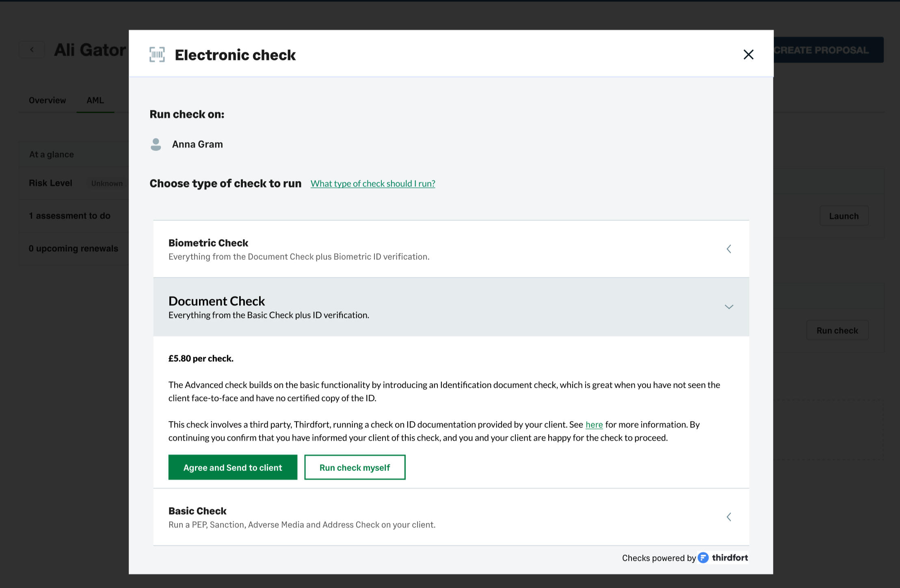Click the barcode scan icon in header
Viewport: 900px width, 588px height.
[157, 54]
